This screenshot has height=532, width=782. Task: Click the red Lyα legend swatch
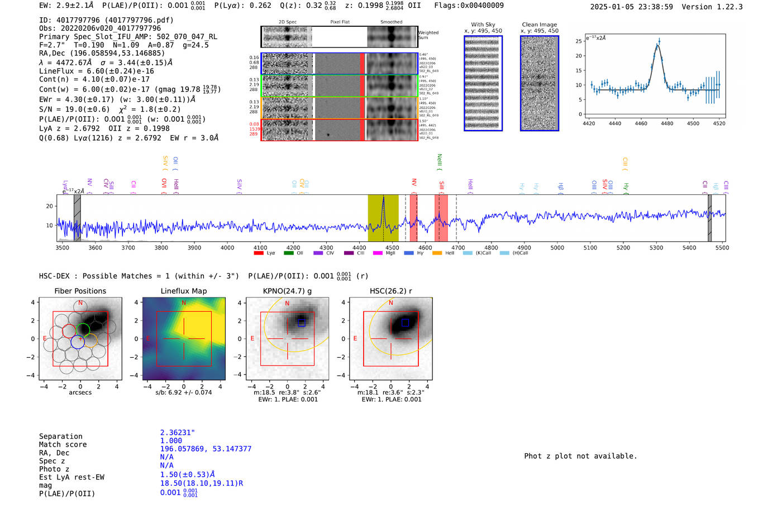coord(259,253)
